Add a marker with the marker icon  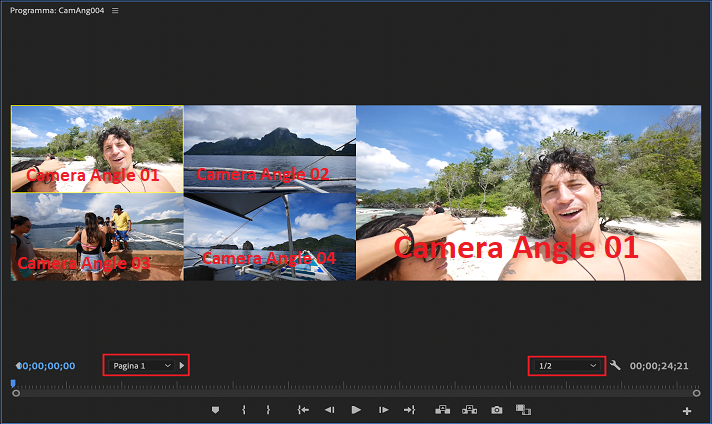(x=215, y=410)
